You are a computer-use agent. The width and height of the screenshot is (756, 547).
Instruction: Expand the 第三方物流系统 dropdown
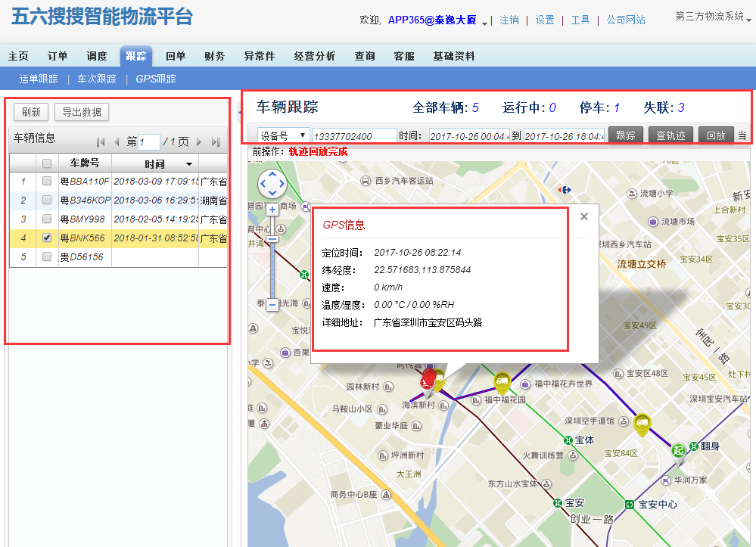tap(748, 19)
